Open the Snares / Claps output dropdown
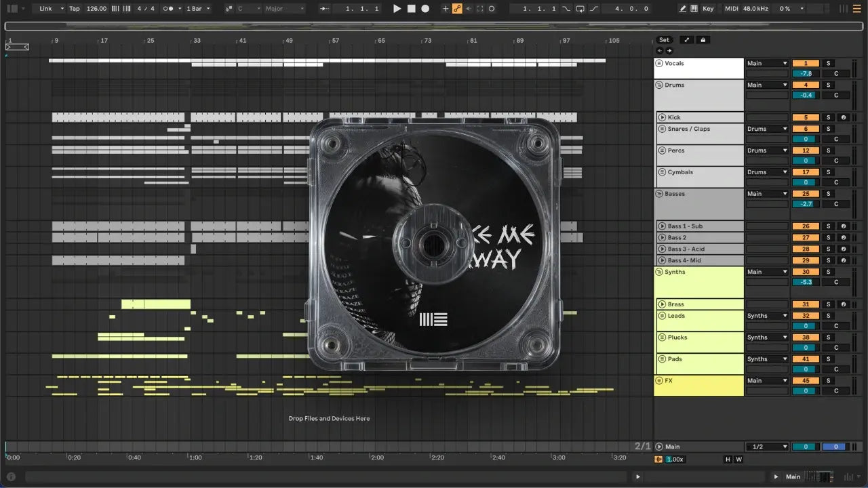This screenshot has height=488, width=868. tap(767, 129)
